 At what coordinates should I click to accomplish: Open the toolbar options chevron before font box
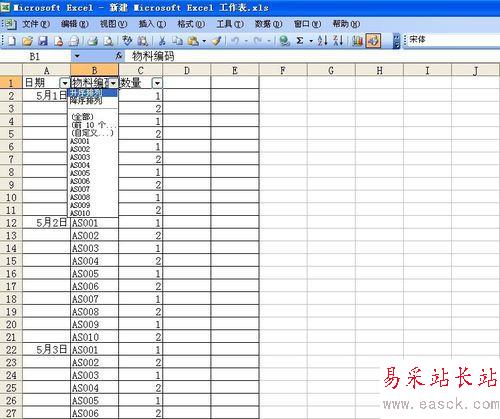click(x=396, y=41)
